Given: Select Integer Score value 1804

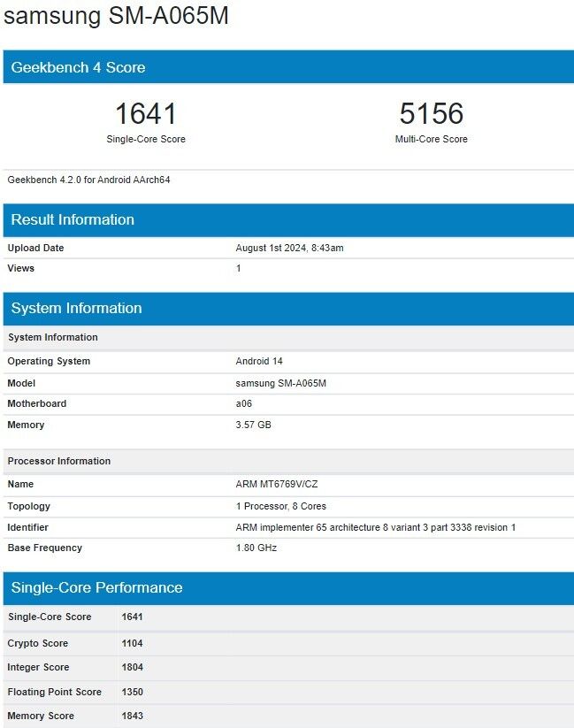Looking at the screenshot, I should pos(133,667).
